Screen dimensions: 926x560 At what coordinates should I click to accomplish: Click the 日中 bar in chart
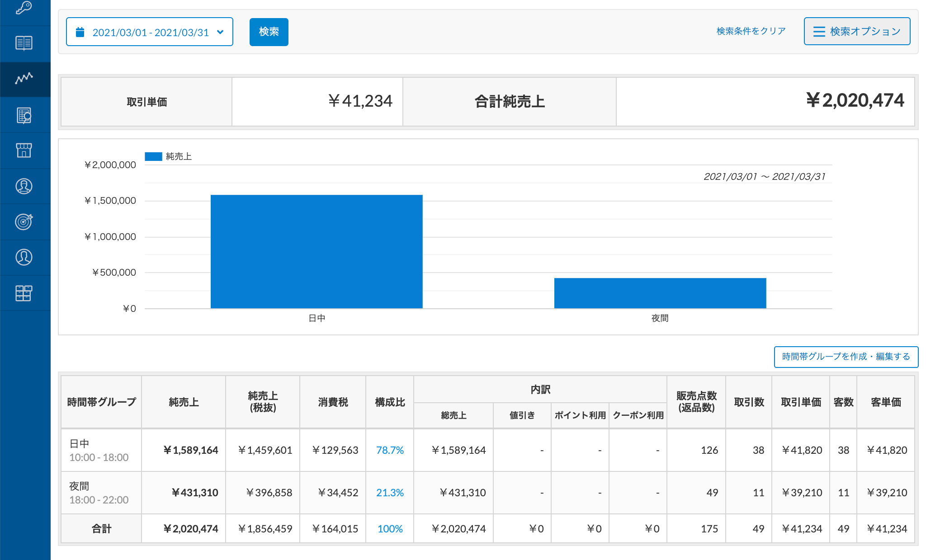click(317, 252)
